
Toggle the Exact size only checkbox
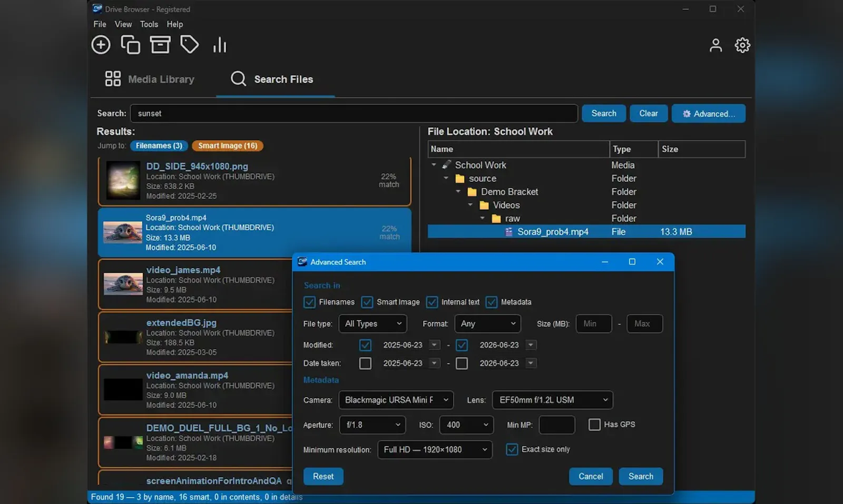coord(512,450)
